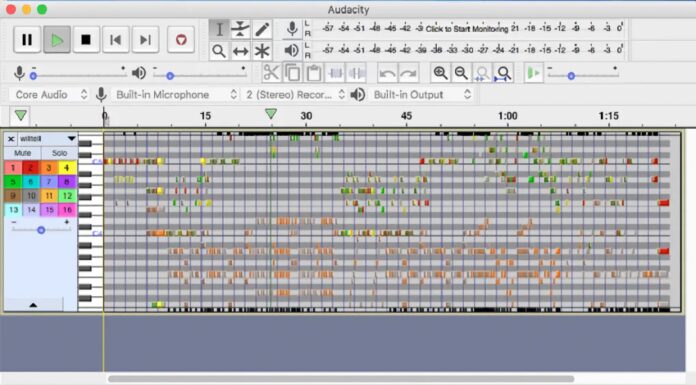Viewport: 696px width, 385px height.
Task: Toggle MIDI channel 5
Action: [x=13, y=182]
